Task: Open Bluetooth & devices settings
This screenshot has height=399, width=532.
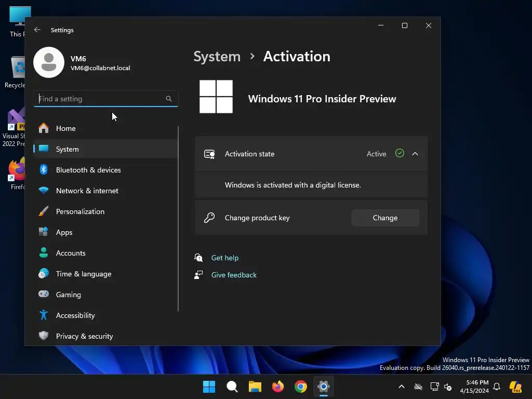Action: tap(105, 170)
